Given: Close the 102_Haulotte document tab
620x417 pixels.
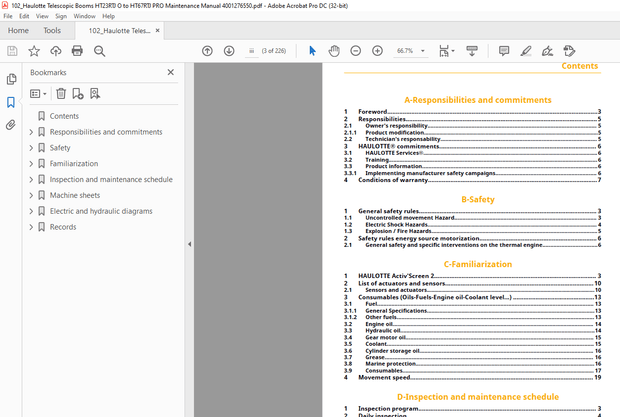Looking at the screenshot, I should [157, 30].
